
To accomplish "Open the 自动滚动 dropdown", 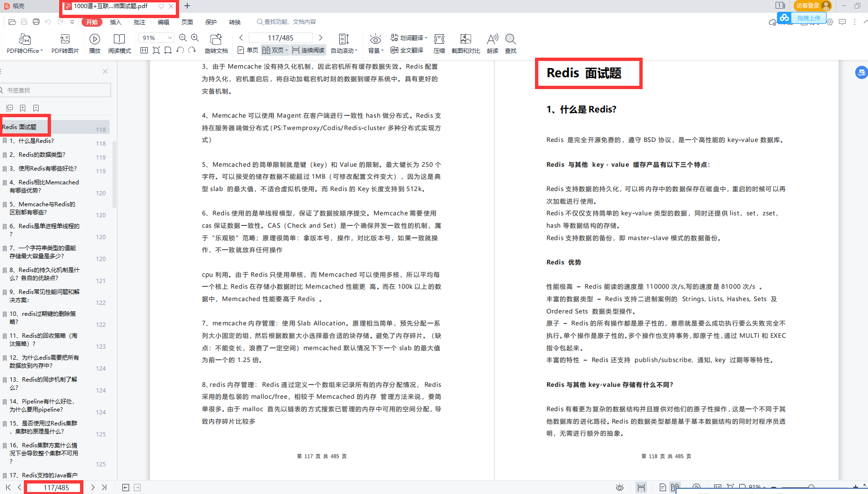I will [344, 43].
